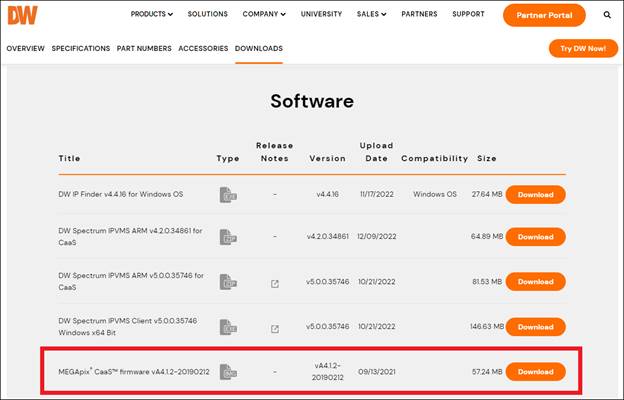This screenshot has width=624, height=400.
Task: Click zip file icon for DW IP Finder
Action: [228, 195]
